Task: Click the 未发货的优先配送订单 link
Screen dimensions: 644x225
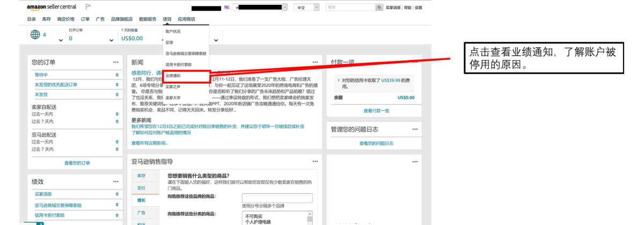Action: 56,85
